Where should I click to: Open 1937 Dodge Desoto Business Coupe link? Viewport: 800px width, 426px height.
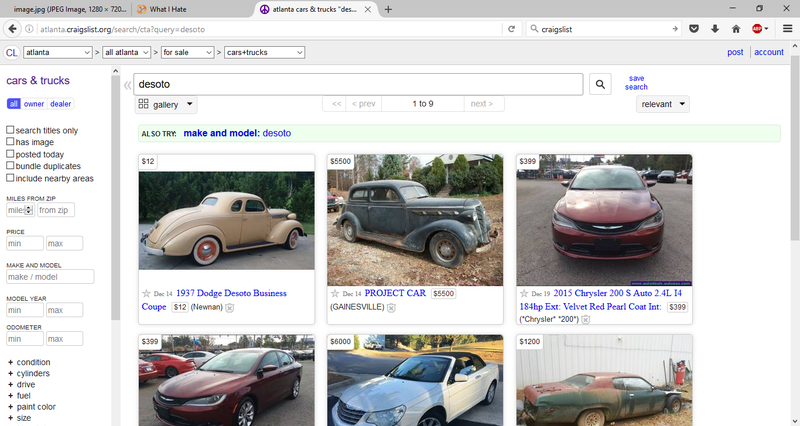[x=214, y=300]
